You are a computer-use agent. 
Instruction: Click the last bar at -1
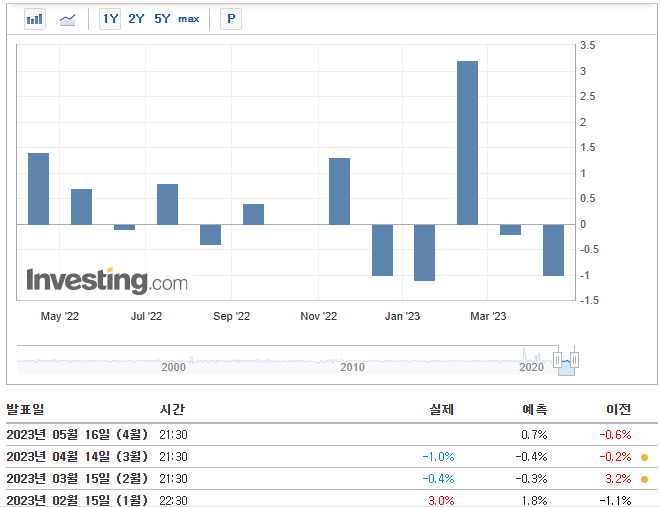[x=554, y=250]
